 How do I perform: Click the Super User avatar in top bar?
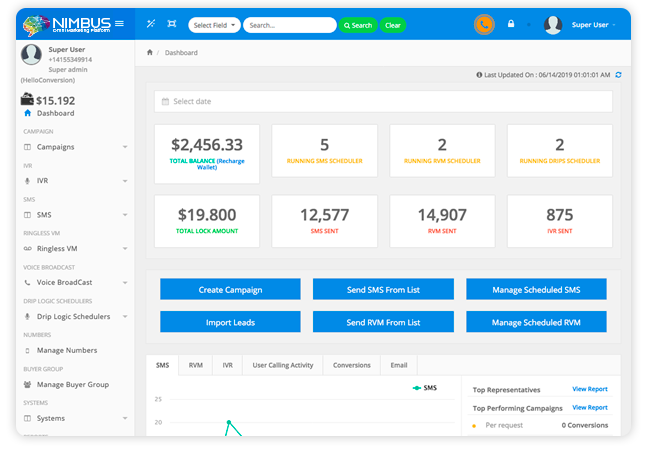click(553, 25)
